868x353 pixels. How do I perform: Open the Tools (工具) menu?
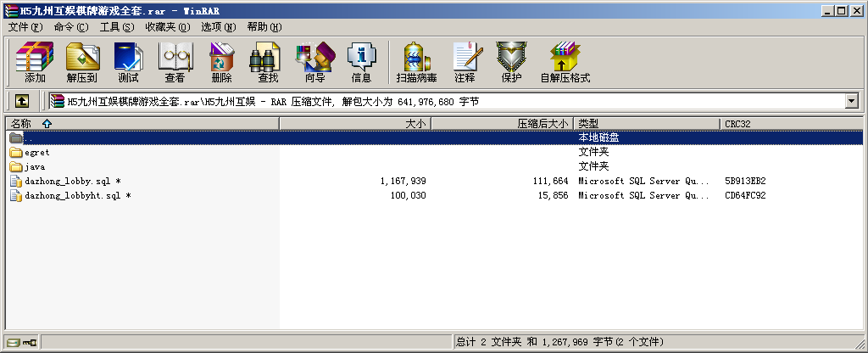point(116,27)
